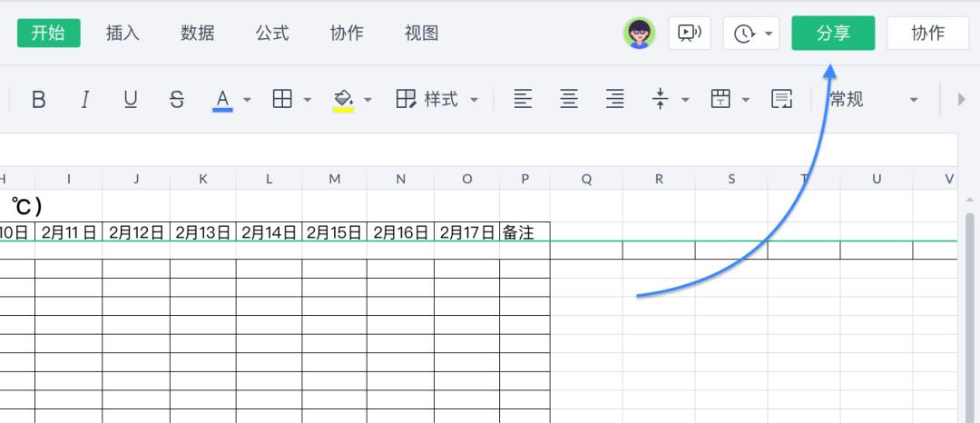Click the merge cells icon

720,99
